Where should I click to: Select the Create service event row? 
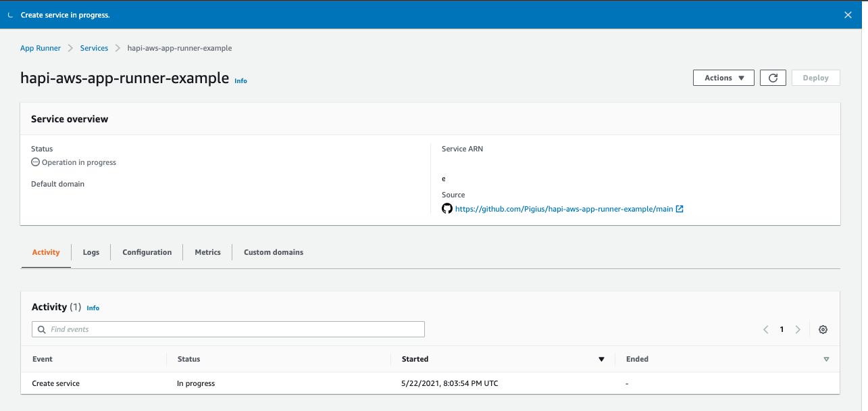click(x=430, y=383)
